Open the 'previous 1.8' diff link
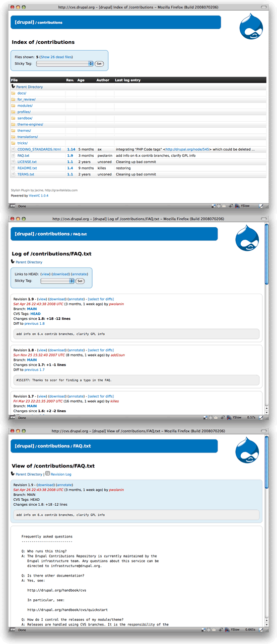 click(x=35, y=323)
